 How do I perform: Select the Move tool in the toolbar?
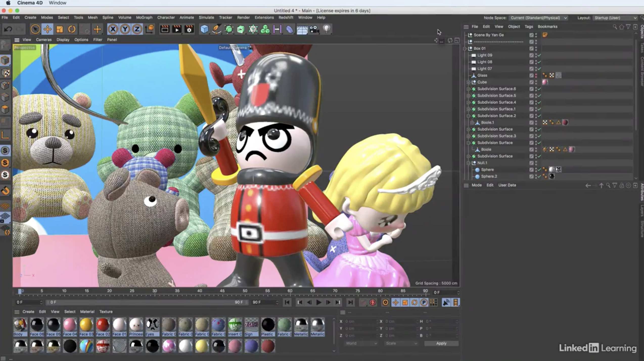click(48, 29)
